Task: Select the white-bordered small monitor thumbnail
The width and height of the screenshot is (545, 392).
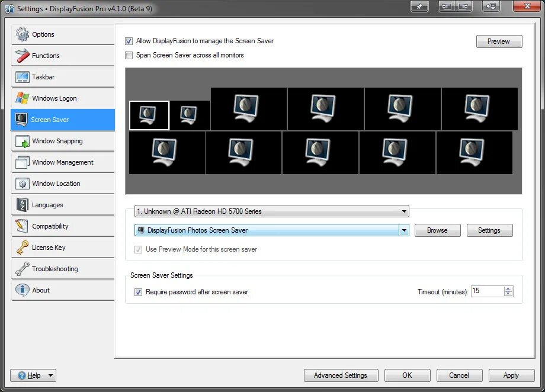Action: pyautogui.click(x=149, y=115)
